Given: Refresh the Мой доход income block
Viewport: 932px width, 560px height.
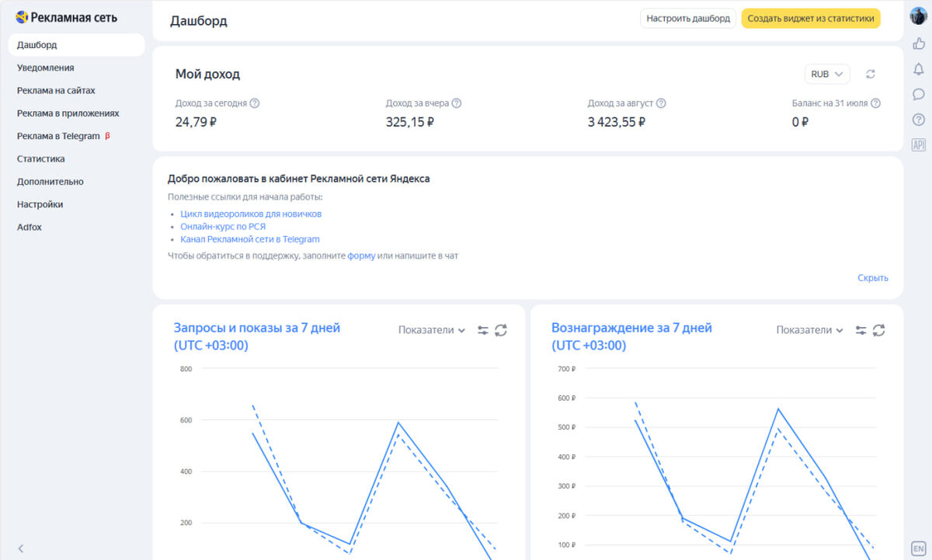Looking at the screenshot, I should (871, 74).
